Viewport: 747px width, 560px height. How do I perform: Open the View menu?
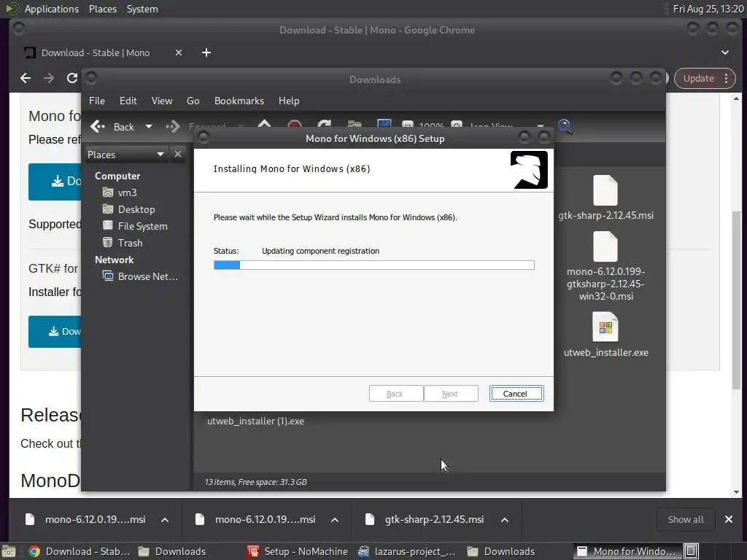pos(162,101)
